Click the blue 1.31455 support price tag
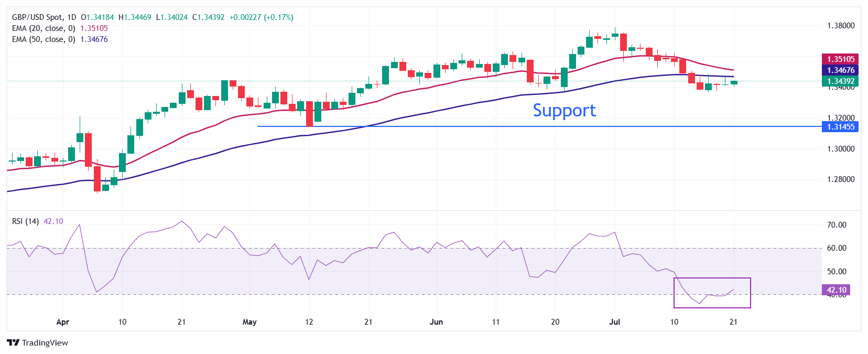 click(x=841, y=127)
